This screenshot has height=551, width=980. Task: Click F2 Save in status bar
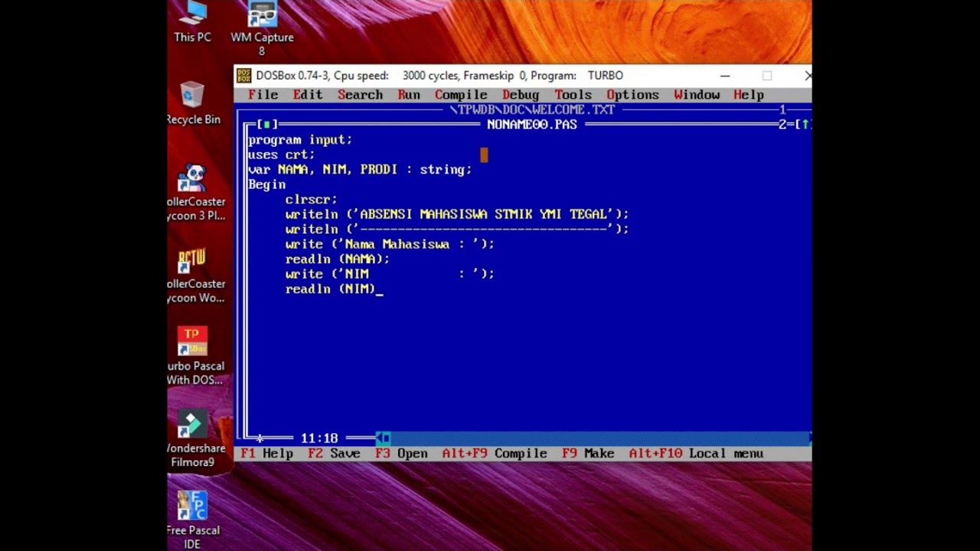[x=334, y=454]
